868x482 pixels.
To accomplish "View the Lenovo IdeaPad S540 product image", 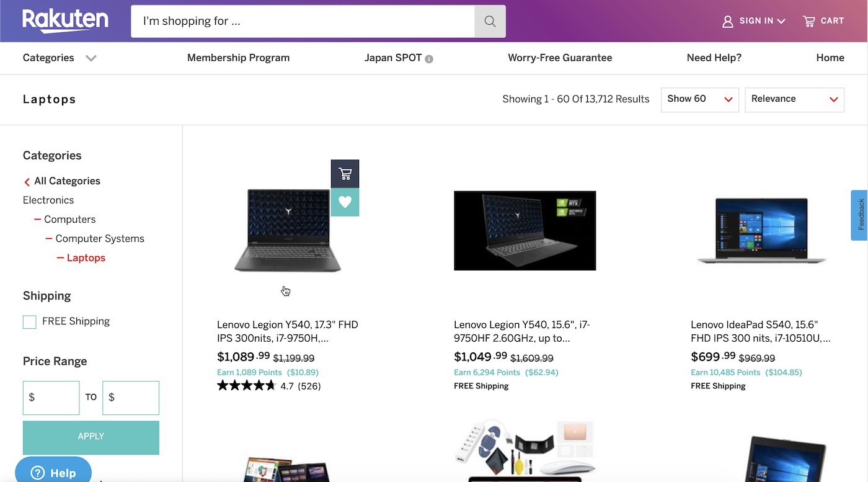I will pyautogui.click(x=761, y=231).
